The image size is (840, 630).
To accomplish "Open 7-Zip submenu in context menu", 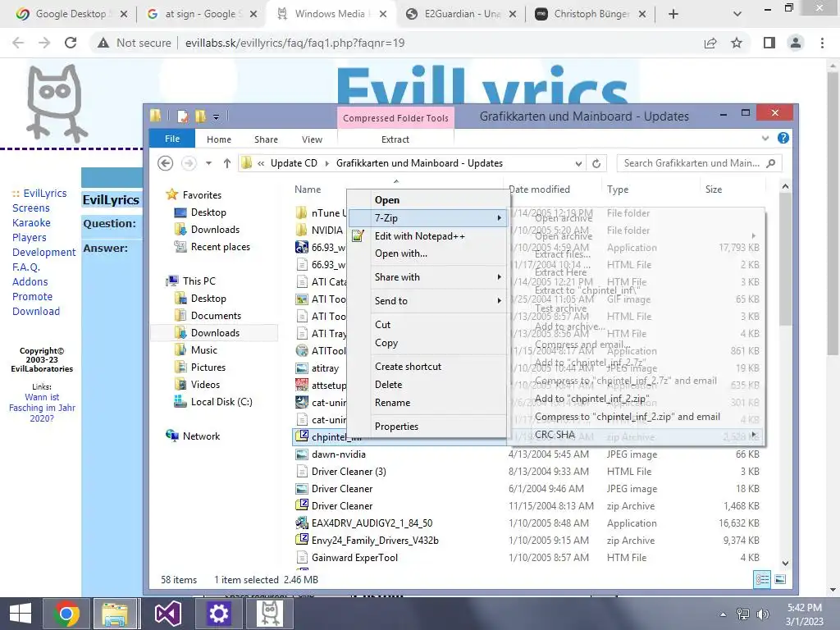I will [x=427, y=218].
